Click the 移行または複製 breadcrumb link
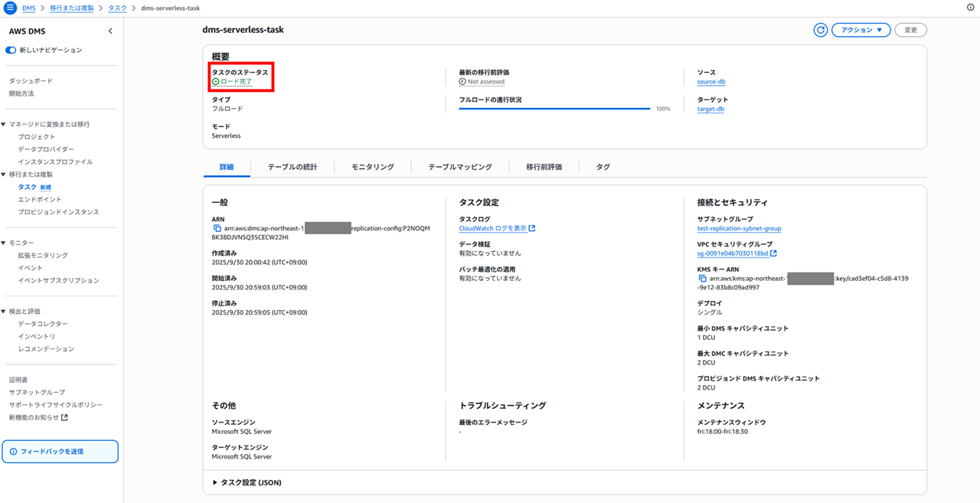The width and height of the screenshot is (980, 503). tap(72, 7)
